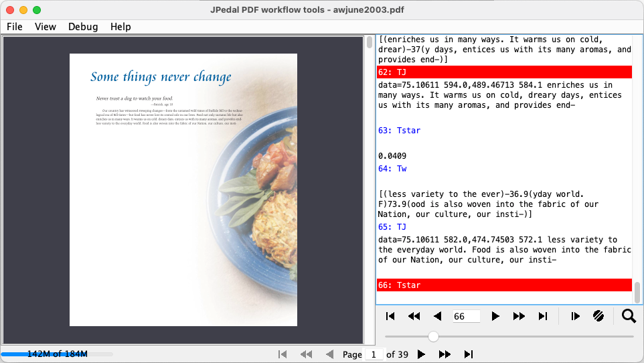Open the Debug menu
644x363 pixels.
[83, 27]
